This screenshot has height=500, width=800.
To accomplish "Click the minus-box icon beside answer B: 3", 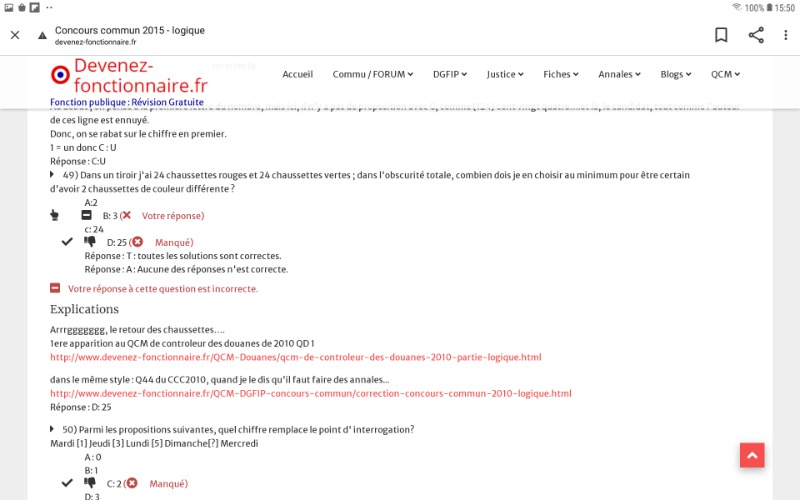I will pyautogui.click(x=87, y=215).
